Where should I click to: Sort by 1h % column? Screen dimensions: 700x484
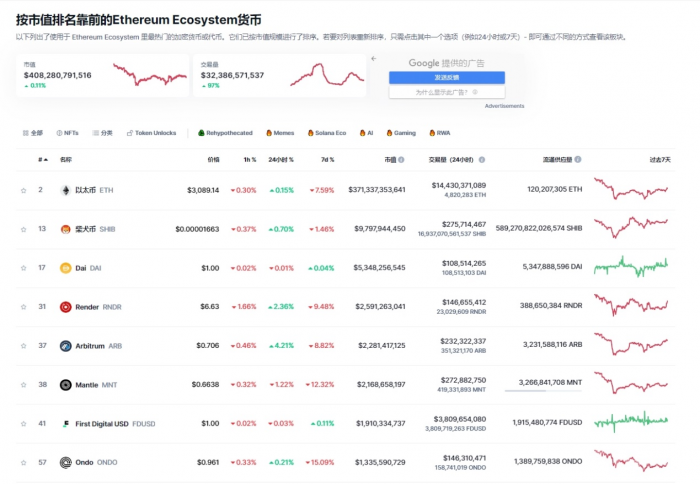(x=250, y=160)
